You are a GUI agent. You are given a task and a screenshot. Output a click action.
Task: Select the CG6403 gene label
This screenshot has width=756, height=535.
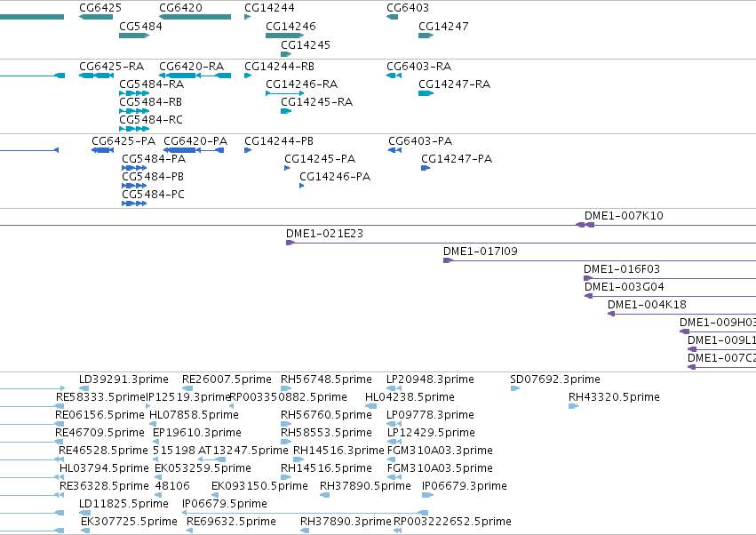click(408, 8)
